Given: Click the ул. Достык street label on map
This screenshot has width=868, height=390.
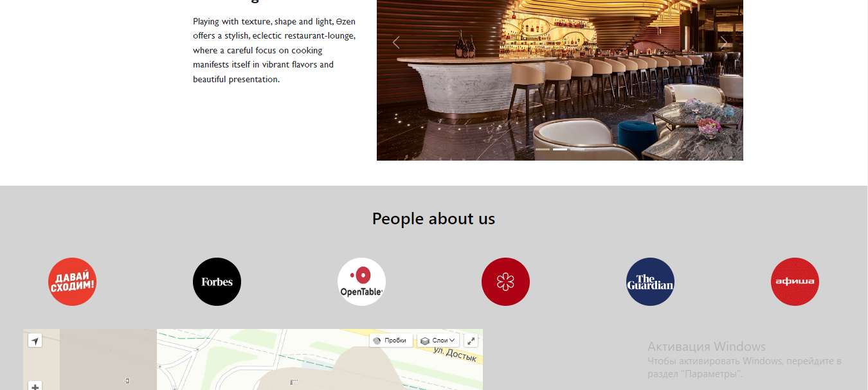Looking at the screenshot, I should (x=455, y=354).
